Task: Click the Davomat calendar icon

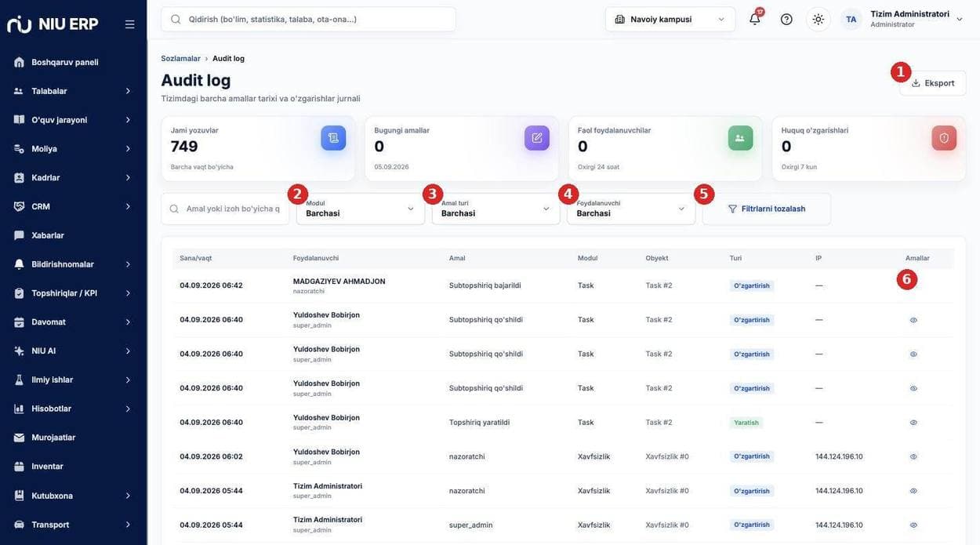Action: click(19, 322)
